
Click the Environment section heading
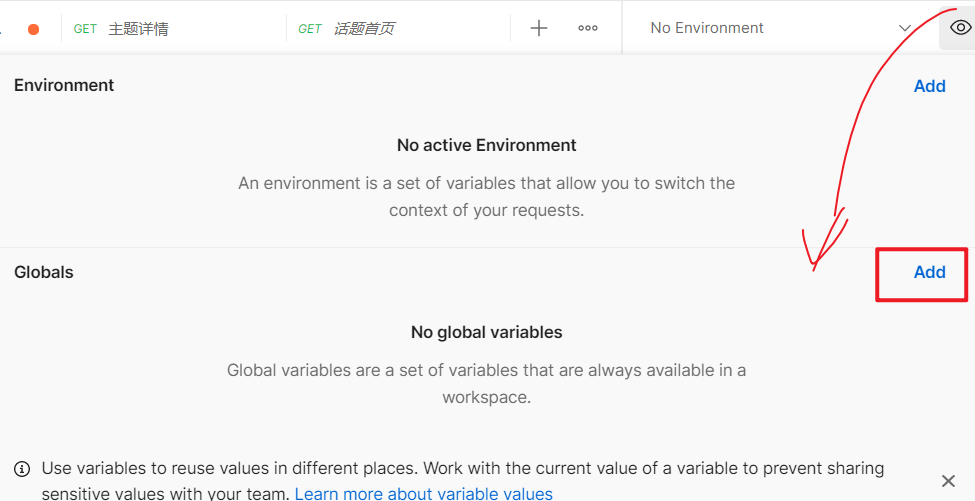click(64, 85)
